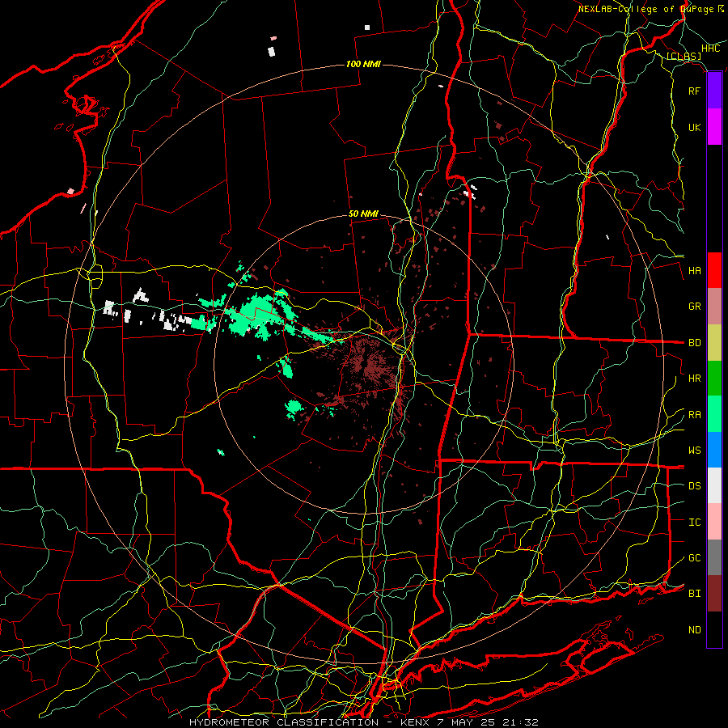The image size is (728, 728).
Task: Click the WS blue legend swatch
Action: (714, 450)
